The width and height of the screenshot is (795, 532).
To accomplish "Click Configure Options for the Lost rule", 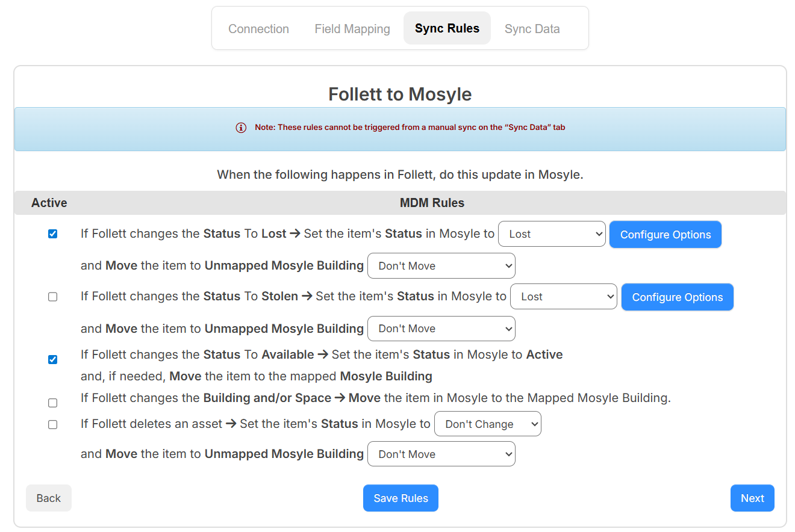I will pos(665,234).
